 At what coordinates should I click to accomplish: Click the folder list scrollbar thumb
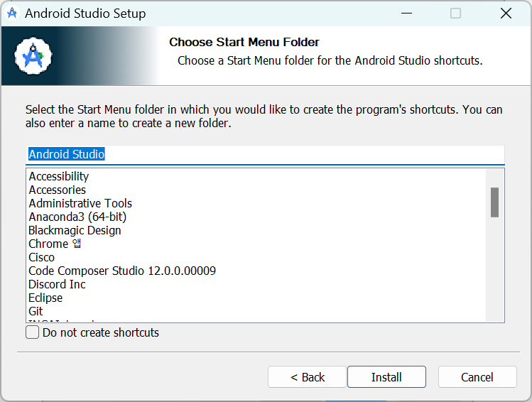point(494,202)
